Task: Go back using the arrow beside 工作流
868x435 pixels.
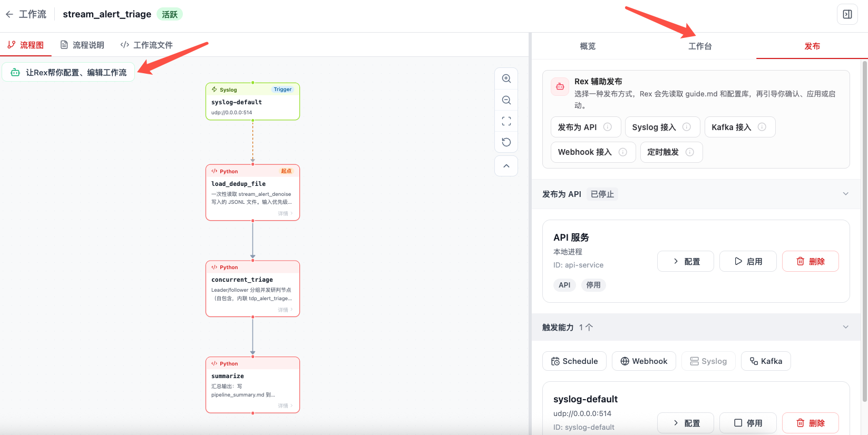Action: pyautogui.click(x=9, y=14)
